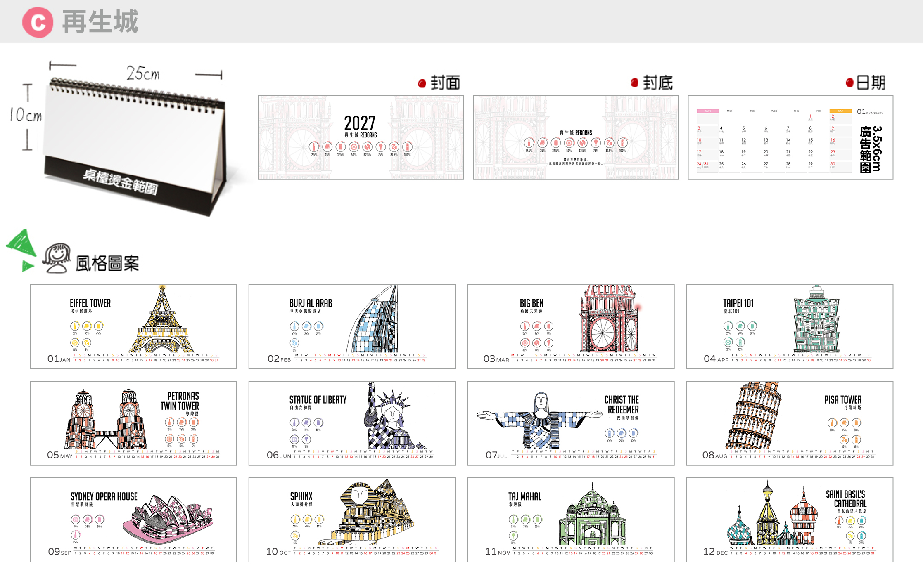Image resolution: width=923 pixels, height=588 pixels.
Task: Click the pink SUN header cell
Action: 708,111
